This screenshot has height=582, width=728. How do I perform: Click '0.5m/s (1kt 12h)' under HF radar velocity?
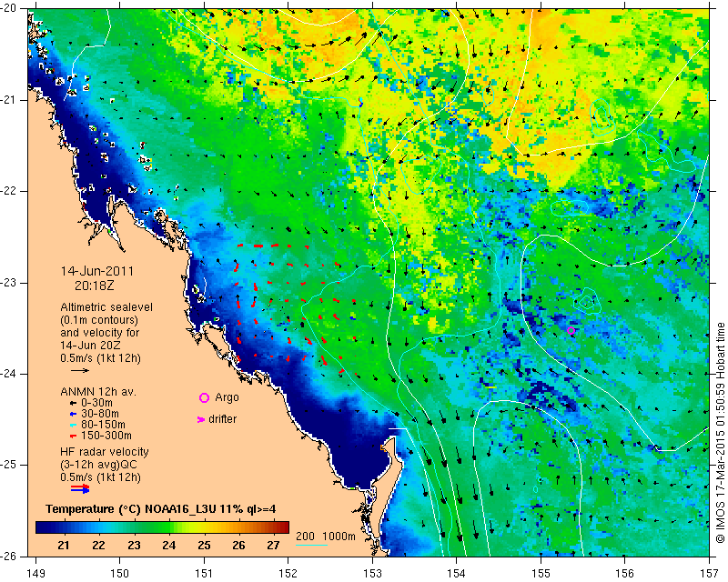(x=100, y=477)
